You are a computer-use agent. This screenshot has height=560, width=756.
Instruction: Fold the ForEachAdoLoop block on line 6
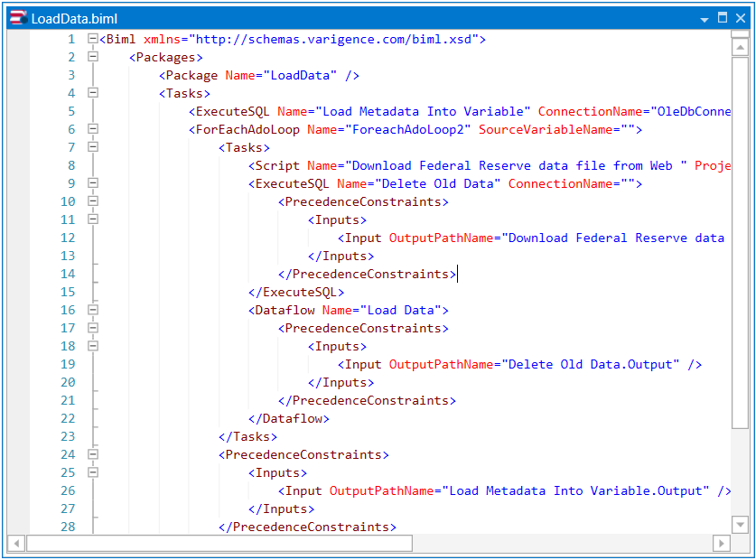92,129
